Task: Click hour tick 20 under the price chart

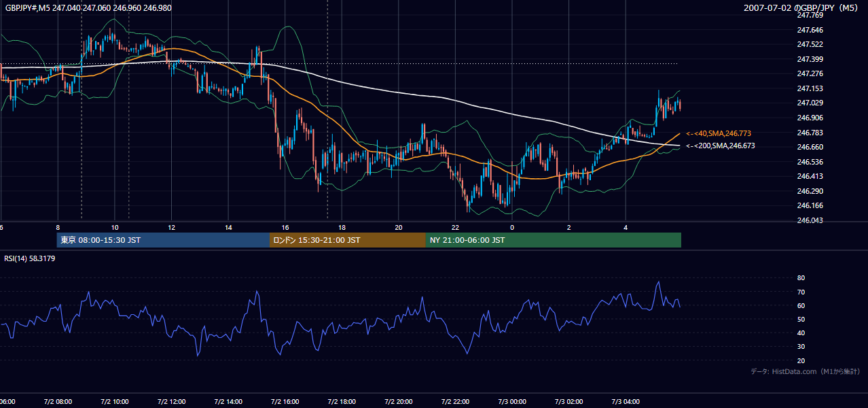Action: click(x=399, y=228)
